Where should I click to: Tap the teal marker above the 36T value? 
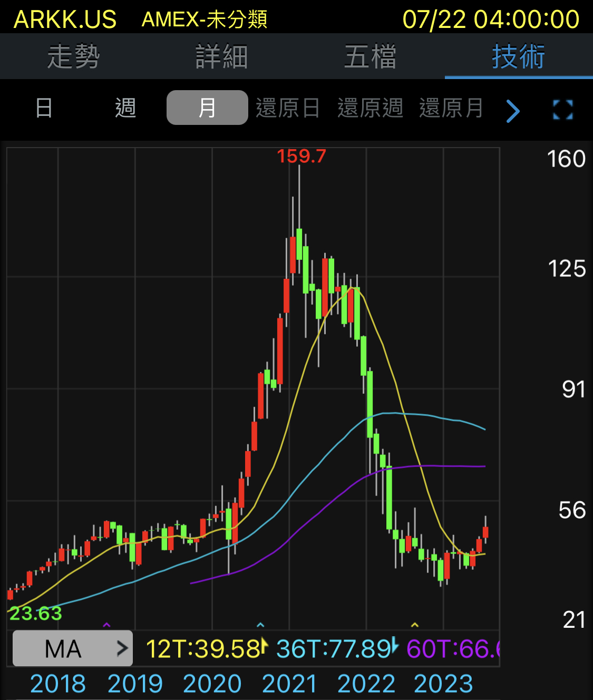[260, 625]
